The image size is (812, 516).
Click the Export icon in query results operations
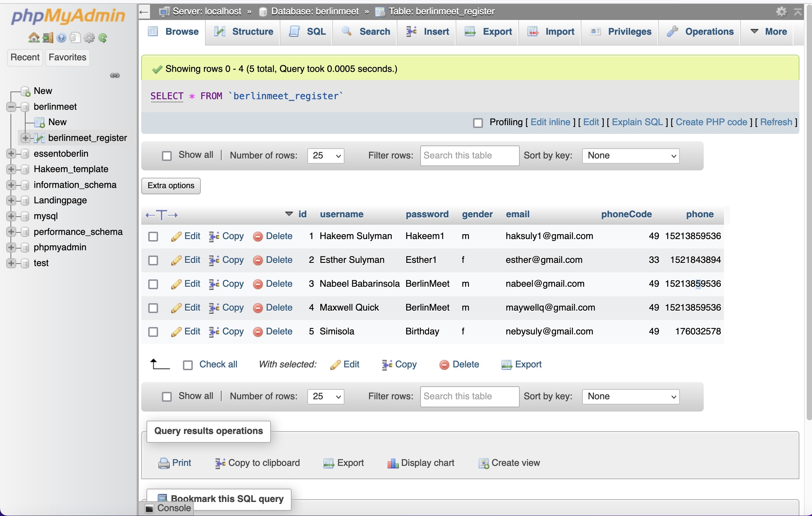tap(328, 463)
